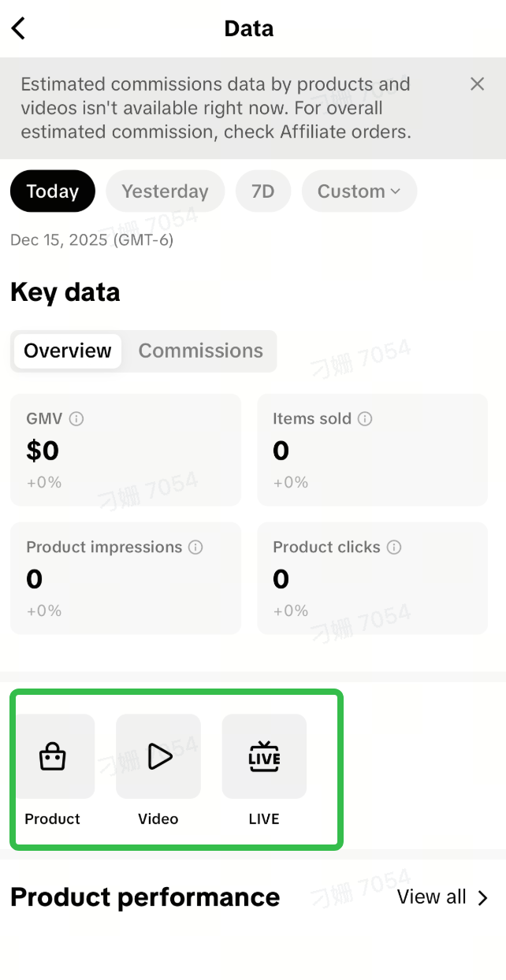Tap the back arrow icon
Viewport: 506px width, 980px height.
coord(19,29)
